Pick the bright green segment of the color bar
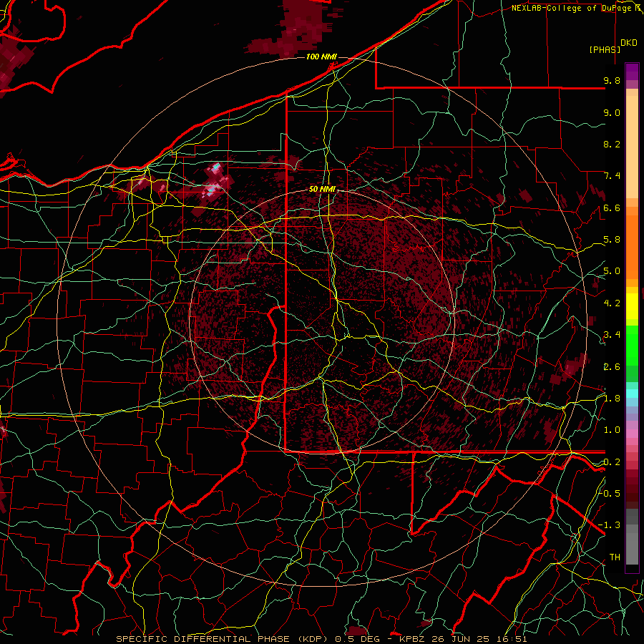This screenshot has height=644, width=644. pos(632,345)
